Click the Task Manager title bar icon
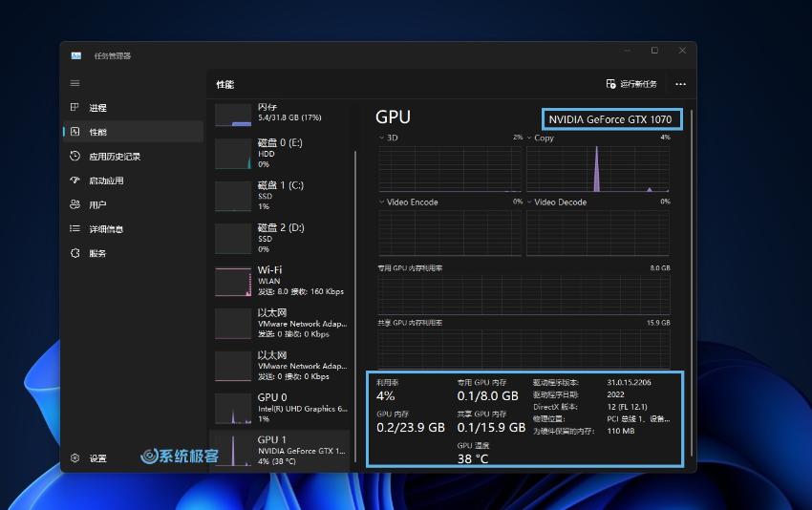 76,55
